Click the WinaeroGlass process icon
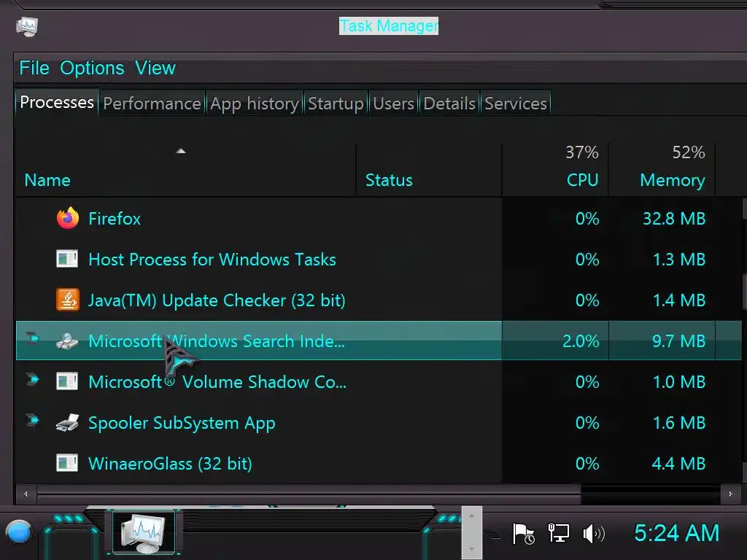This screenshot has height=560, width=747. (x=66, y=463)
